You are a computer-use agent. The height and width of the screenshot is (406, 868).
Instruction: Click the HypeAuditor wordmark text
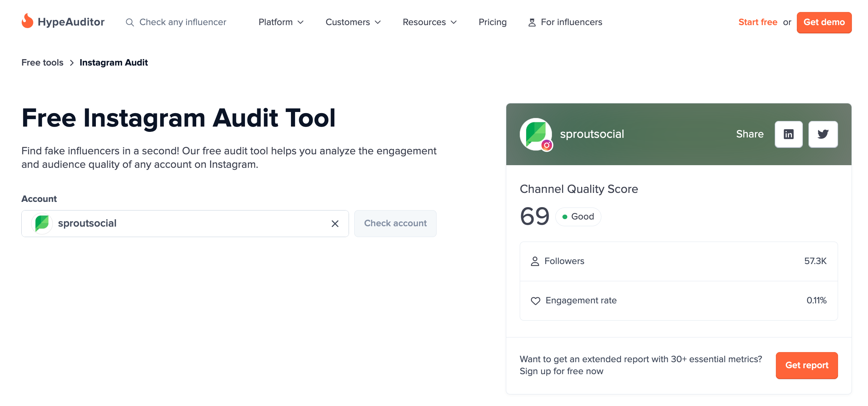[71, 22]
